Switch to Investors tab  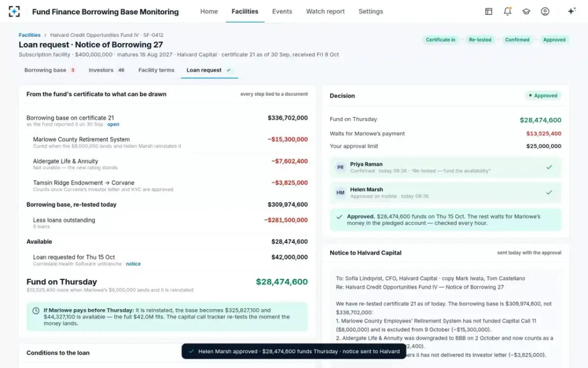107,70
